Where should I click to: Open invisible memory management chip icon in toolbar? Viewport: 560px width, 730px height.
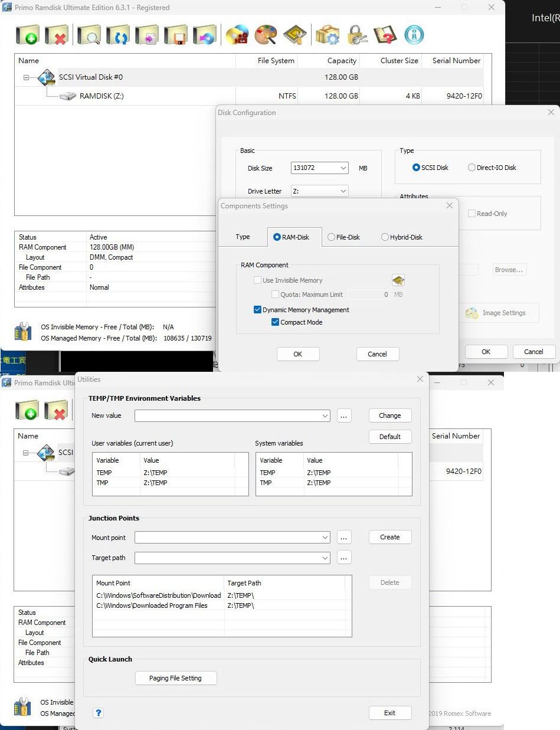(x=294, y=35)
